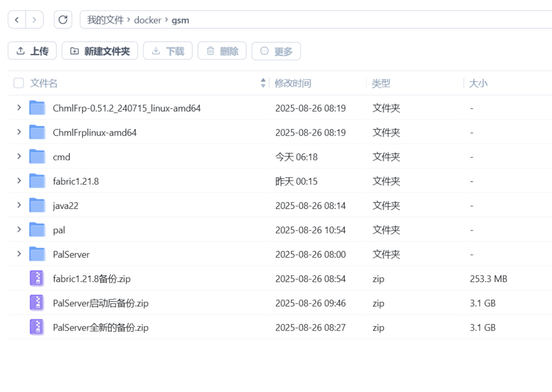The image size is (552, 392).
Task: Click the forward navigation arrow
Action: tap(33, 19)
